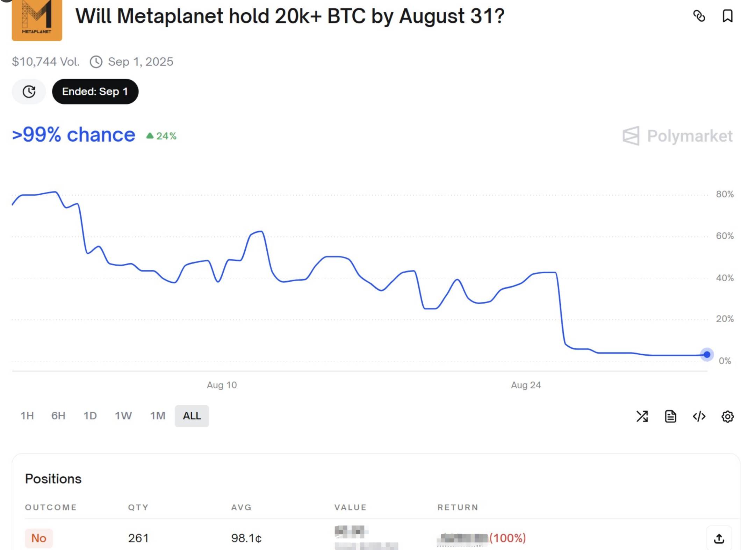The image size is (756, 550).
Task: Click the share position upload icon
Action: click(719, 538)
